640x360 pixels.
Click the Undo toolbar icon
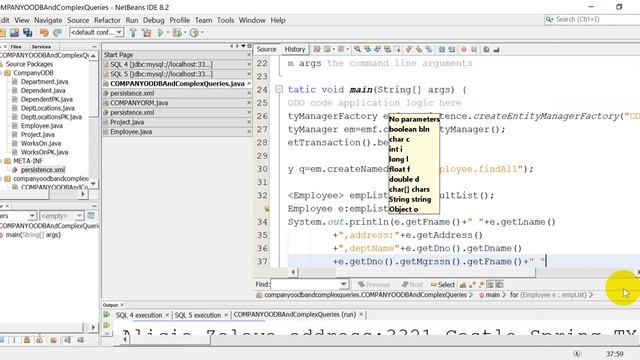pos(44,33)
